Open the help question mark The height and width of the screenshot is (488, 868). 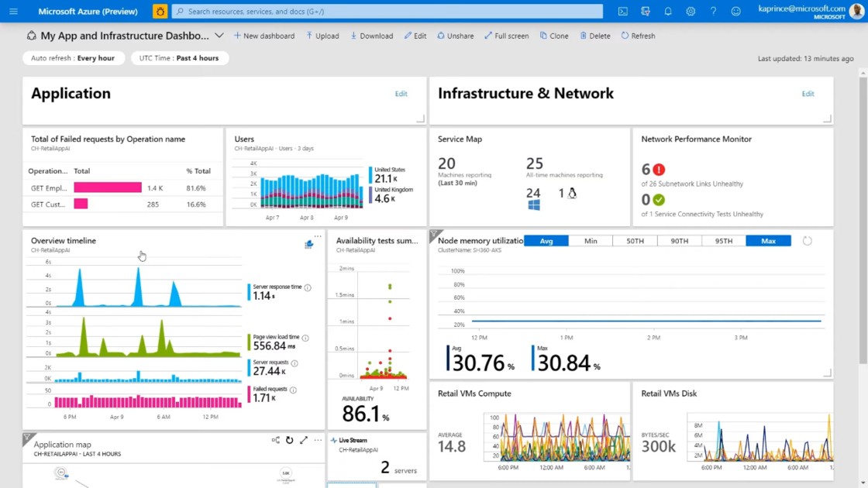click(x=713, y=11)
